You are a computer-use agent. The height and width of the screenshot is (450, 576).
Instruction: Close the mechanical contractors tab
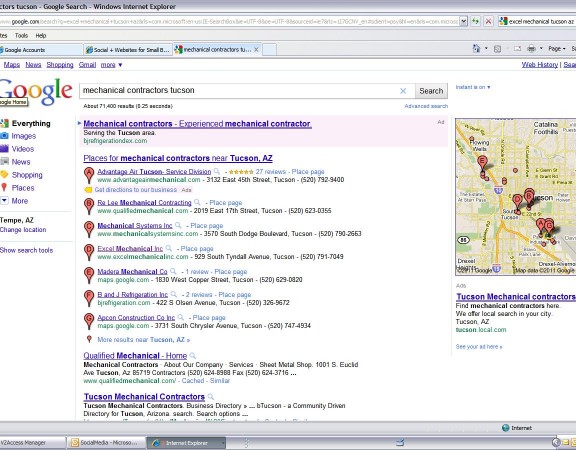pos(256,49)
